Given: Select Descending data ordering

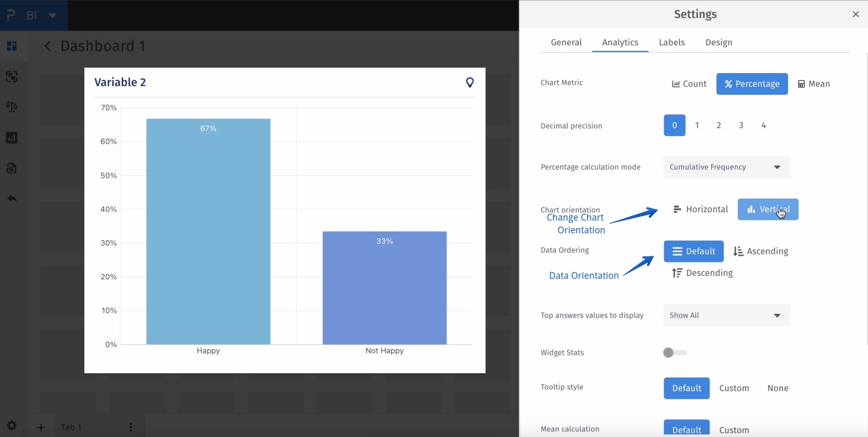Looking at the screenshot, I should pyautogui.click(x=702, y=273).
